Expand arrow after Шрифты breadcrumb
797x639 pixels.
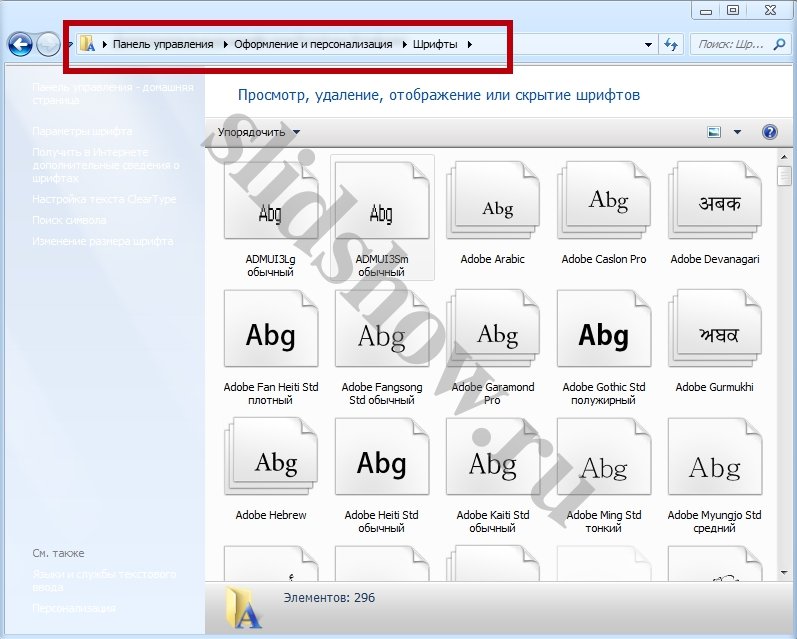(x=470, y=44)
